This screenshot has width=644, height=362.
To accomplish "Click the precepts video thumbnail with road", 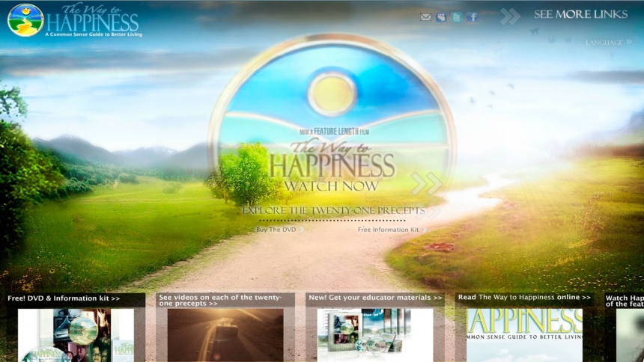I will point(225,335).
